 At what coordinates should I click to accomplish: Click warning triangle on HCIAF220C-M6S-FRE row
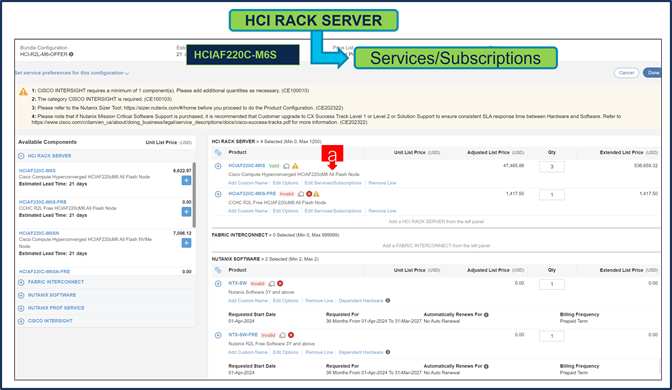point(316,194)
